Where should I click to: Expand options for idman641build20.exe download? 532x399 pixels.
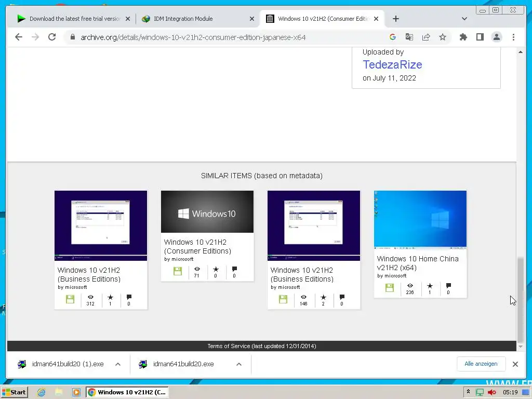(239, 364)
